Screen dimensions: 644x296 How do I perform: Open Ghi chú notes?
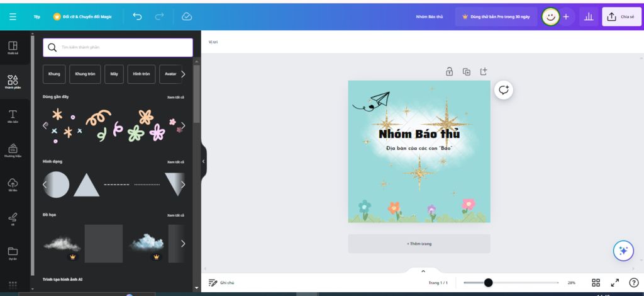(x=221, y=283)
